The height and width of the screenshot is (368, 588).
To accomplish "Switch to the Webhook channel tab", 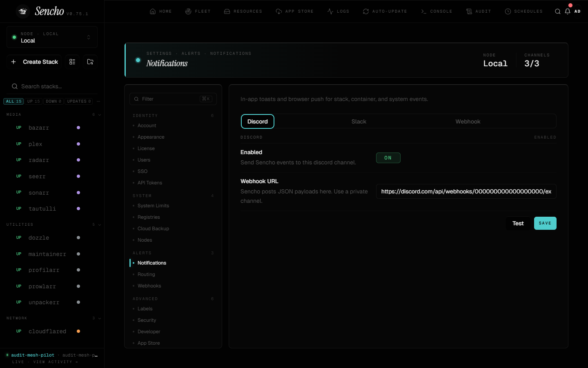I will click(468, 121).
